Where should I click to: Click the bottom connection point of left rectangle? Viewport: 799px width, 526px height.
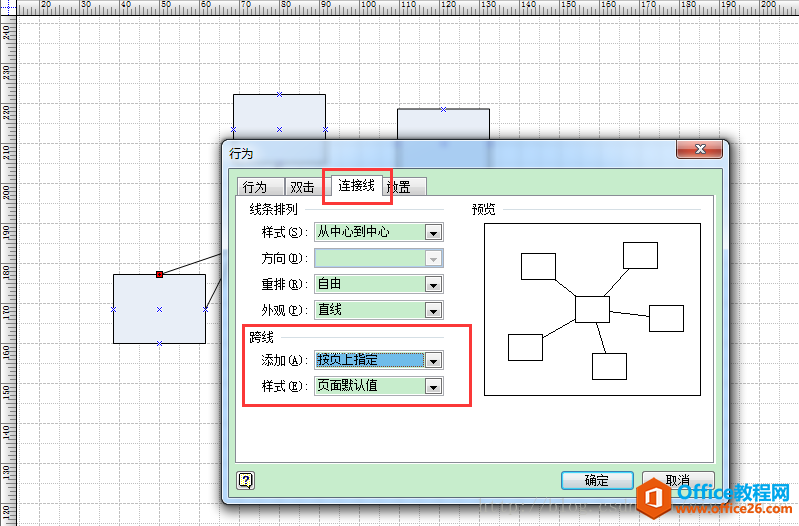[x=159, y=344]
